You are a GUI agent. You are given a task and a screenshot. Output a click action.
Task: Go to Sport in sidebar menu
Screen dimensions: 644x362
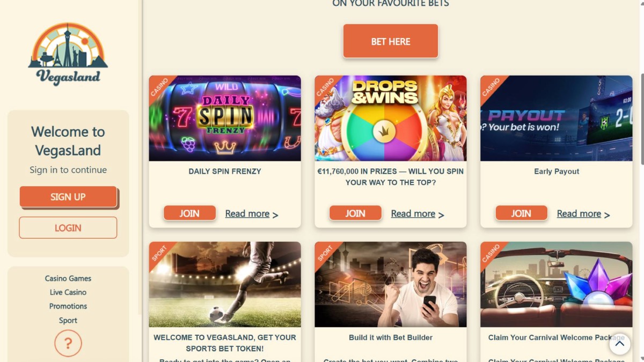(x=68, y=320)
